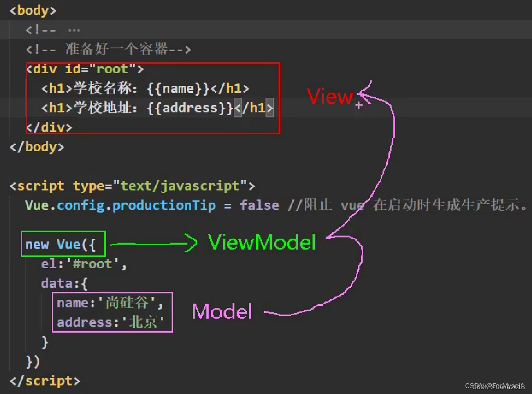This screenshot has width=532, height=394.
Task: Click the Vue.config.productionTip assignment
Action: coord(119,205)
